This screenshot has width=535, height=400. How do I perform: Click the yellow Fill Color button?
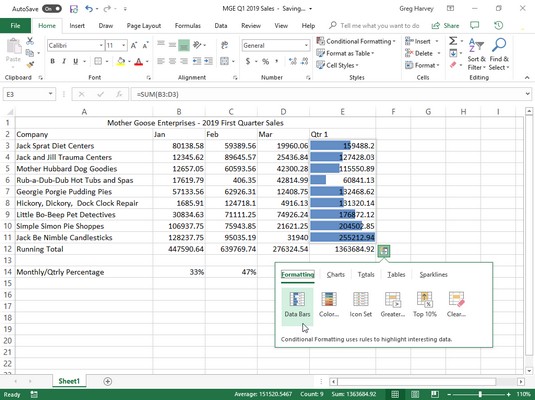(x=121, y=61)
